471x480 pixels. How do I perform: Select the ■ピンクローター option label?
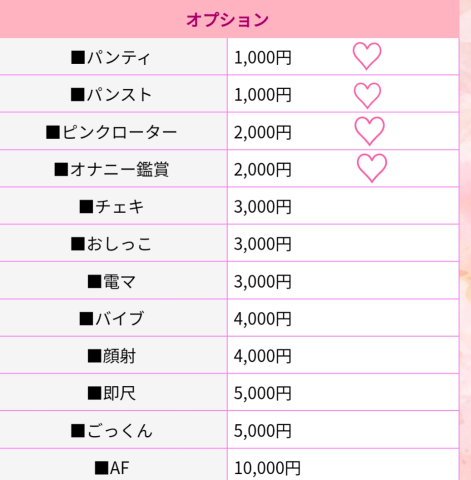click(111, 132)
